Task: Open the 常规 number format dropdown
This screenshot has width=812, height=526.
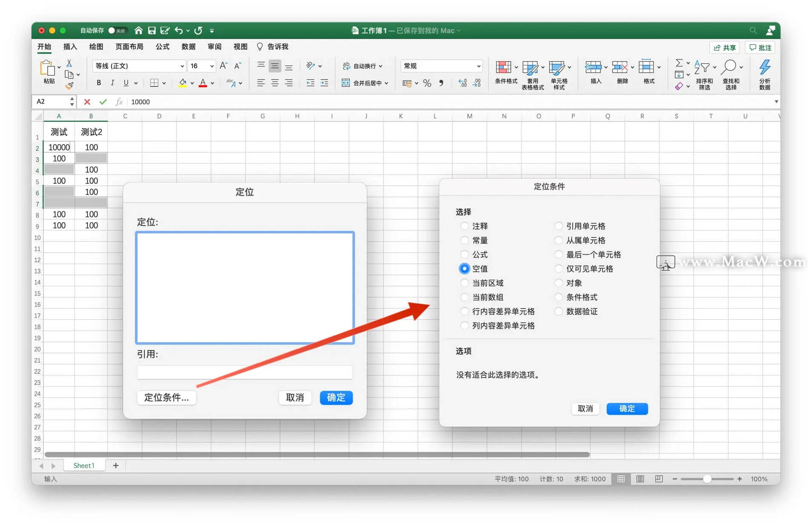Action: [x=441, y=66]
